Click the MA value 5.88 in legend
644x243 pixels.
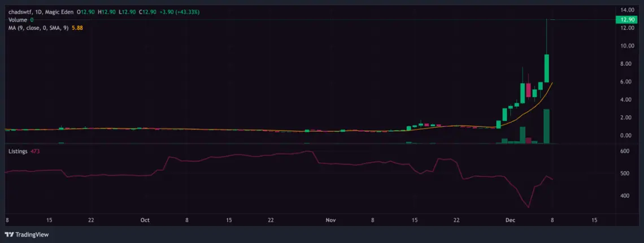tap(77, 28)
